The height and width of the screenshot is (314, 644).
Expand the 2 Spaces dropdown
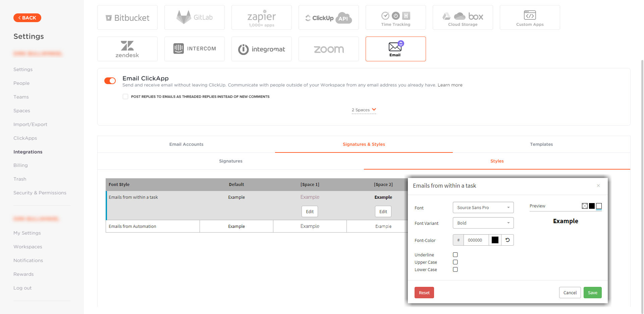tap(364, 110)
